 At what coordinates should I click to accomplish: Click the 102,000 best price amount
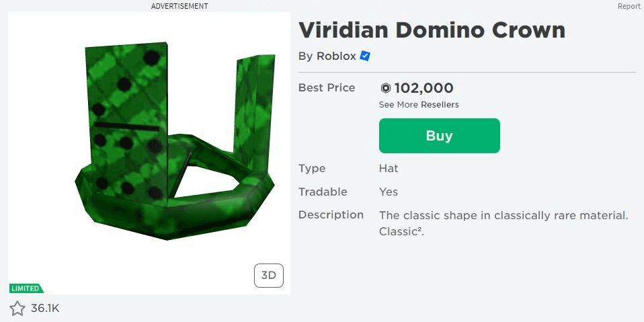pos(424,88)
